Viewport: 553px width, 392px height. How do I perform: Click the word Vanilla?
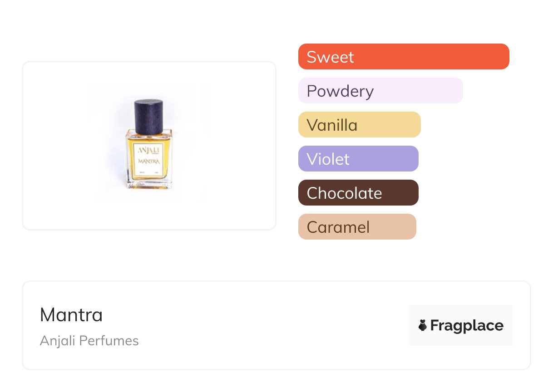(332, 125)
